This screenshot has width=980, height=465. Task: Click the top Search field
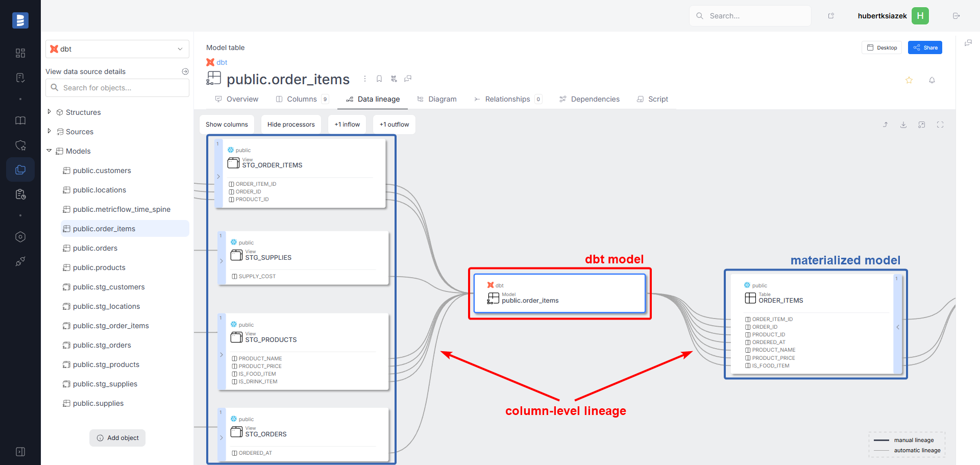point(750,16)
